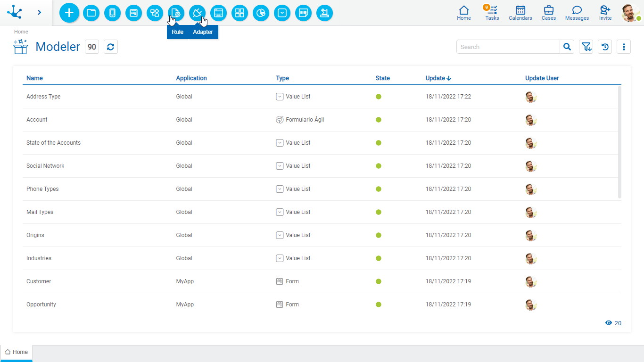Click update user avatar in Account row
Screen dimensions: 644x362
tap(531, 120)
